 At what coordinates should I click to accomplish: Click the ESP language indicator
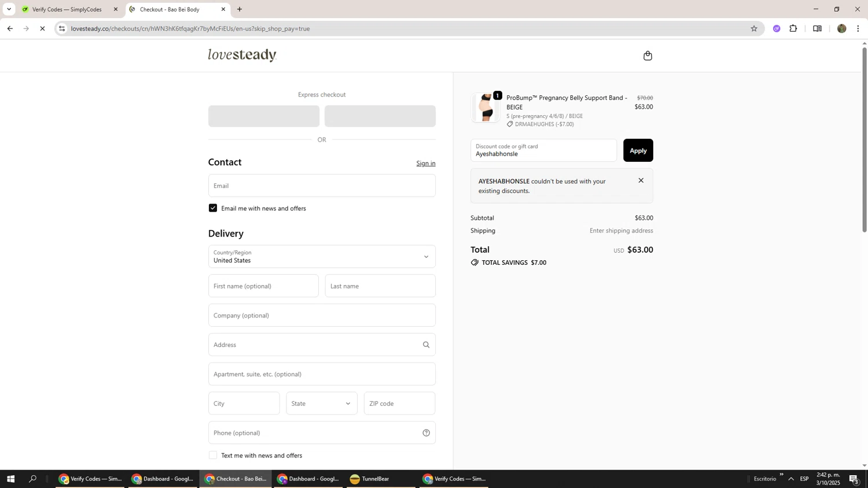coord(804,479)
